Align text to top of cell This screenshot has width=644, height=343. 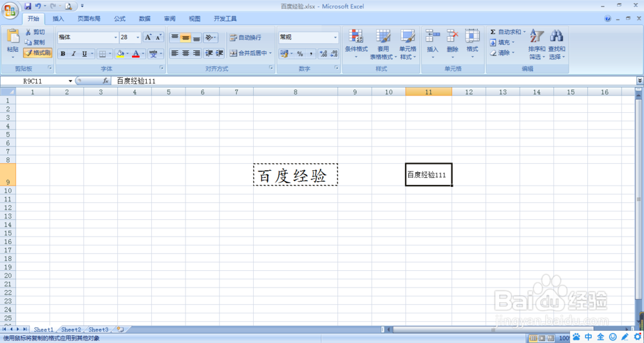pyautogui.click(x=175, y=38)
